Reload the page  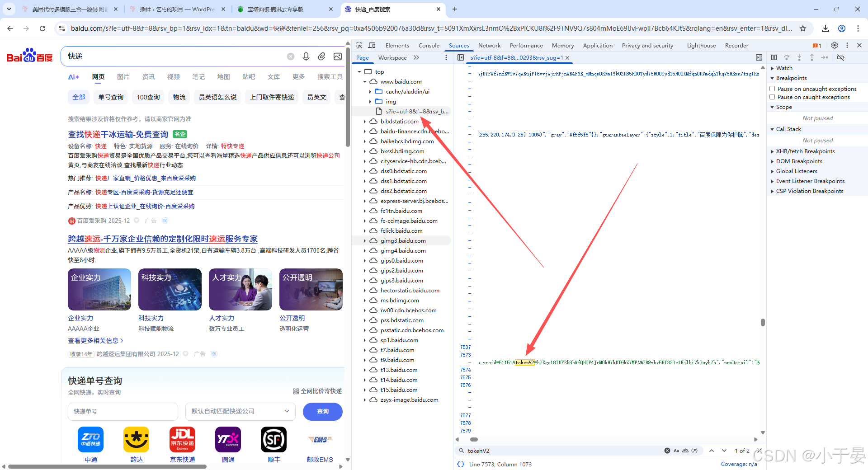coord(42,28)
